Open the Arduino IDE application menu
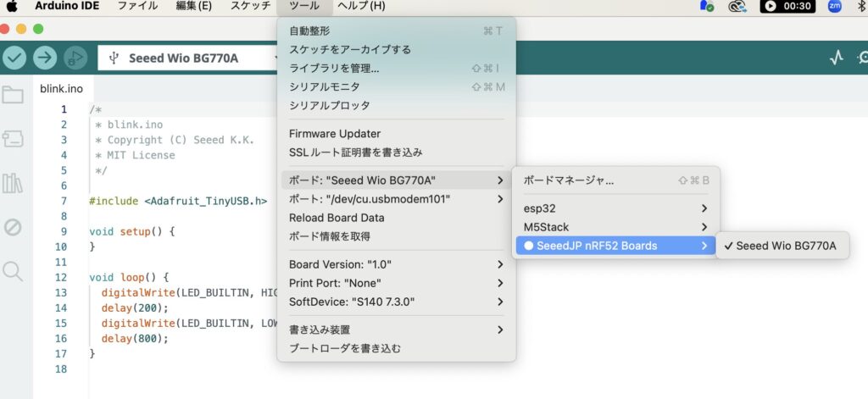Viewport: 868px width, 399px height. click(67, 6)
